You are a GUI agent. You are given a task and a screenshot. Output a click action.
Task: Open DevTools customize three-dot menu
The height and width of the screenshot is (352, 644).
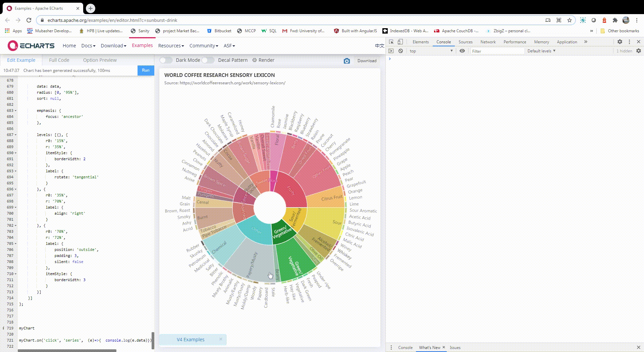pyautogui.click(x=629, y=42)
